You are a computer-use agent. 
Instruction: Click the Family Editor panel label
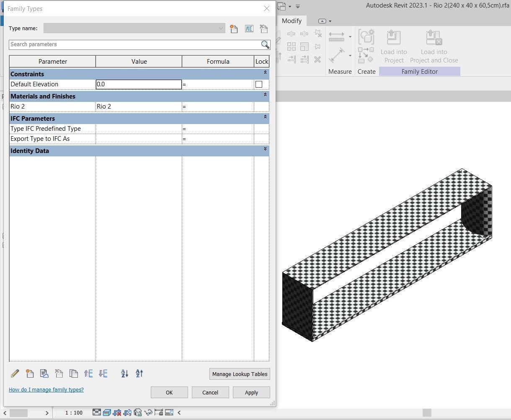(420, 72)
